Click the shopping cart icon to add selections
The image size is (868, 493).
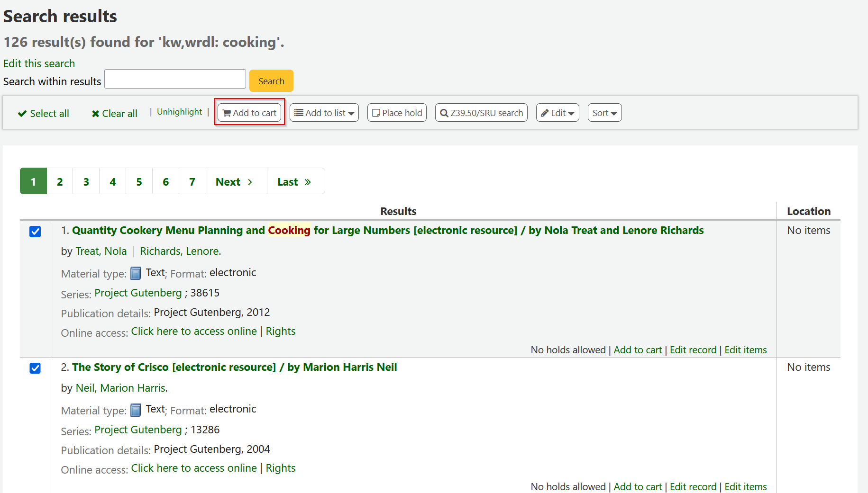tap(227, 113)
